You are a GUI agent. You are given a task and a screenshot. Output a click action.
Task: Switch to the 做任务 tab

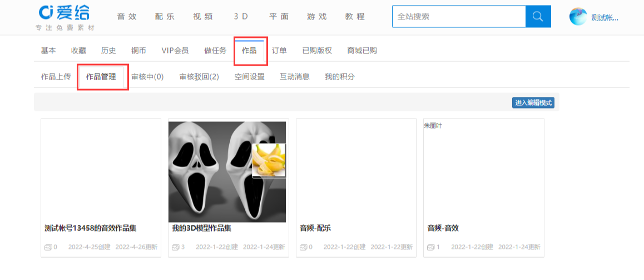pos(215,51)
